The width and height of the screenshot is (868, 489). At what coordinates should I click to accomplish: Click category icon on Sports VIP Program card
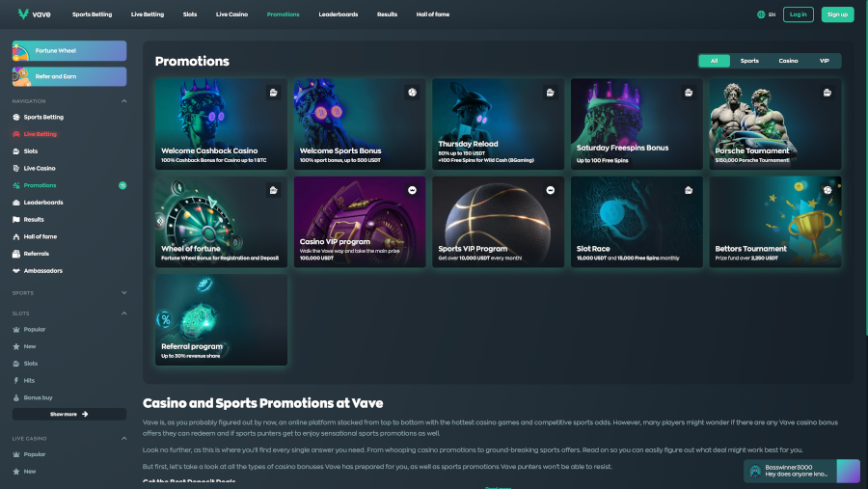[x=551, y=190]
